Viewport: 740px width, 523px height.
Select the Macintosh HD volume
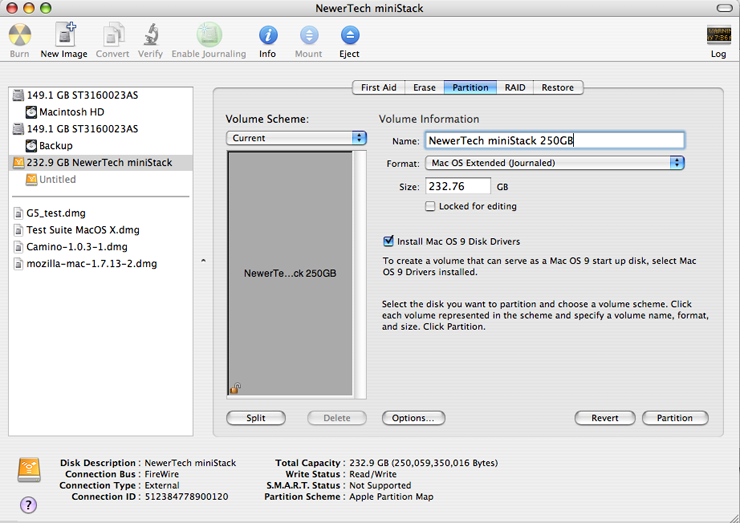coord(101,112)
